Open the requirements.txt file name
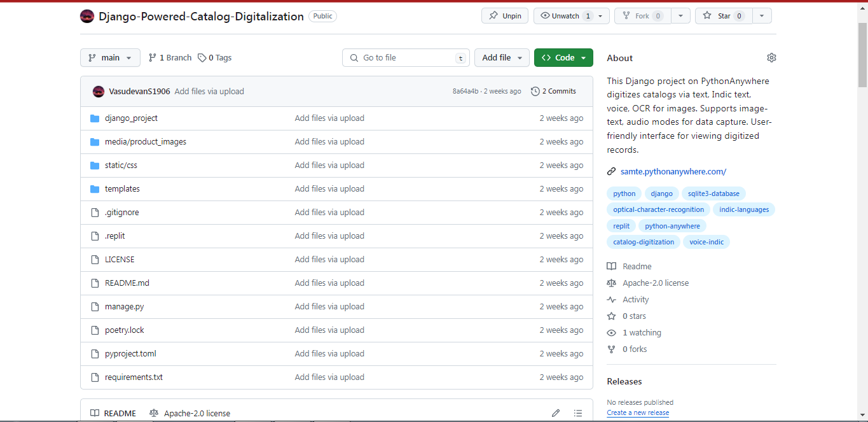 pyautogui.click(x=134, y=377)
